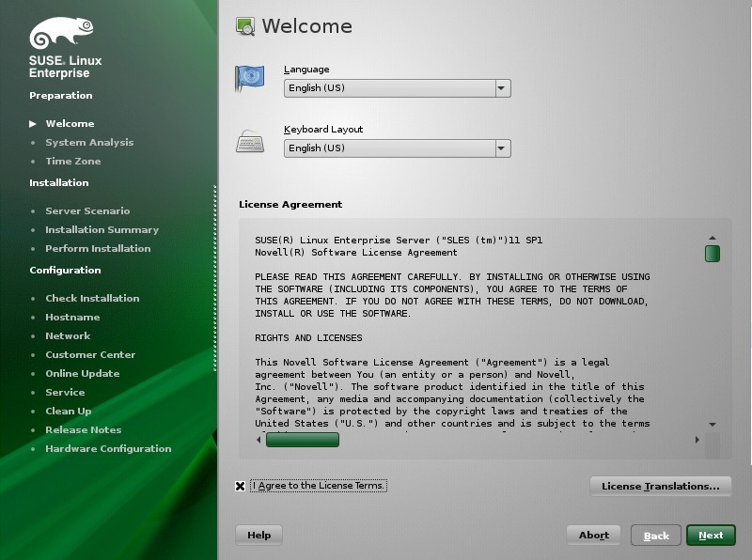The width and height of the screenshot is (752, 560).
Task: Click the License Agreement heading
Action: [290, 204]
